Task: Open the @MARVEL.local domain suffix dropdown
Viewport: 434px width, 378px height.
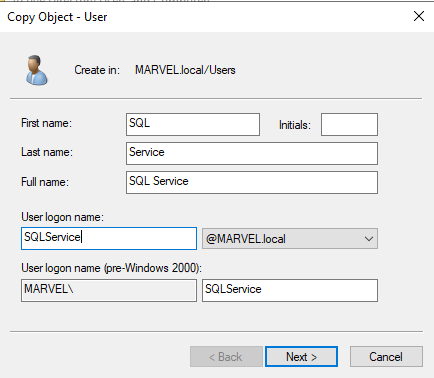Action: pos(290,238)
